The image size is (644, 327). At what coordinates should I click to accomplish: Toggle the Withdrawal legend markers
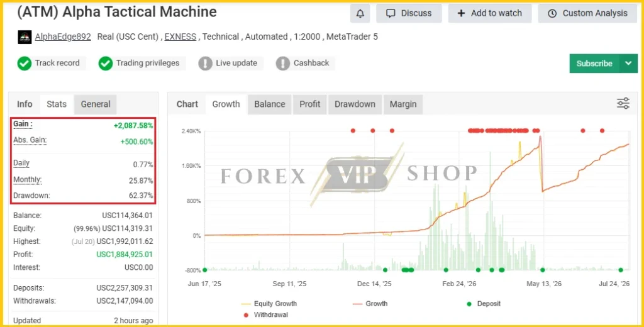point(266,314)
